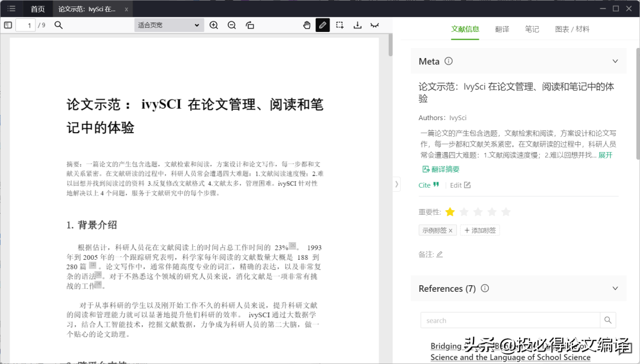The height and width of the screenshot is (364, 640).
Task: Open the Bridging Science reference link
Action: [x=510, y=352]
